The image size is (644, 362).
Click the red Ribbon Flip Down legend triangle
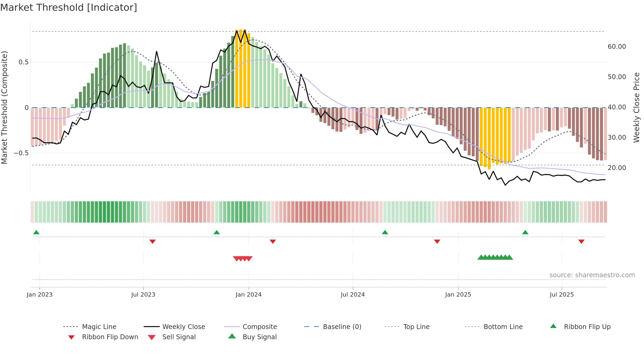tap(71, 337)
